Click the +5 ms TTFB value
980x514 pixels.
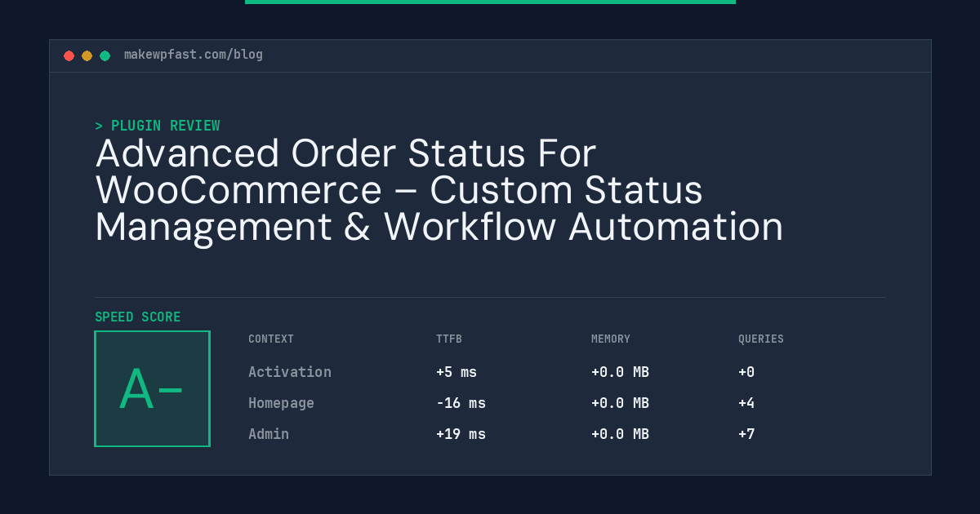(457, 372)
